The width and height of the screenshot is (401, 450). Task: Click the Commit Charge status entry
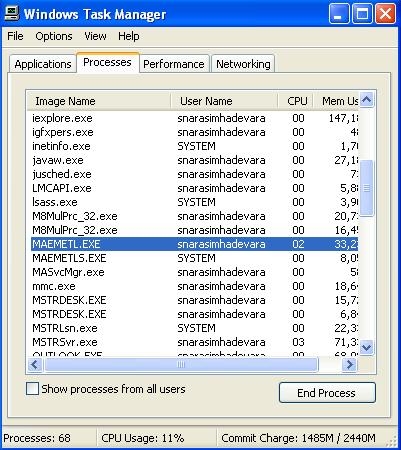[298, 438]
